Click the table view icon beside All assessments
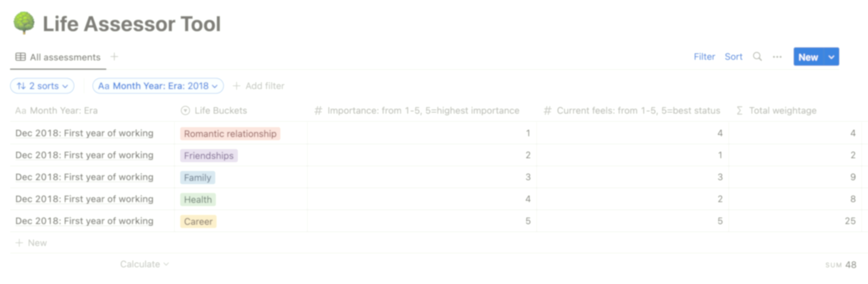This screenshot has height=284, width=868. 21,57
